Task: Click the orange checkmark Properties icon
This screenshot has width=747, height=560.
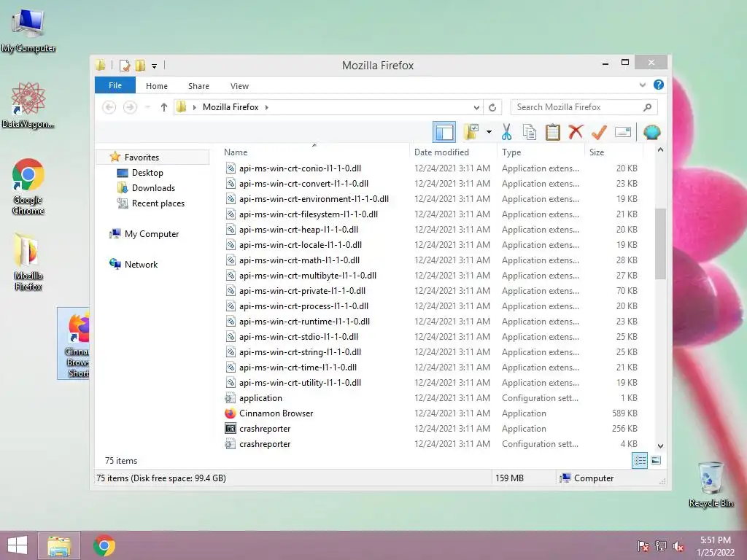Action: (x=599, y=132)
